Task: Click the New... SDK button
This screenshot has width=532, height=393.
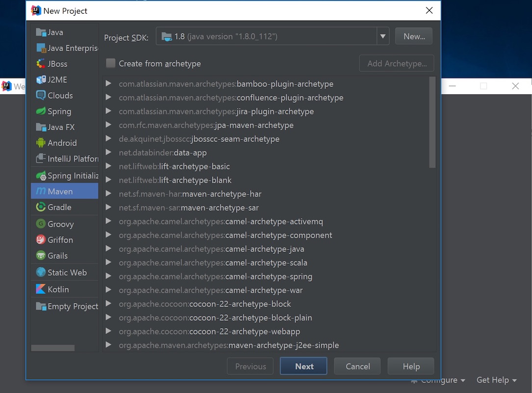Action: [x=414, y=36]
